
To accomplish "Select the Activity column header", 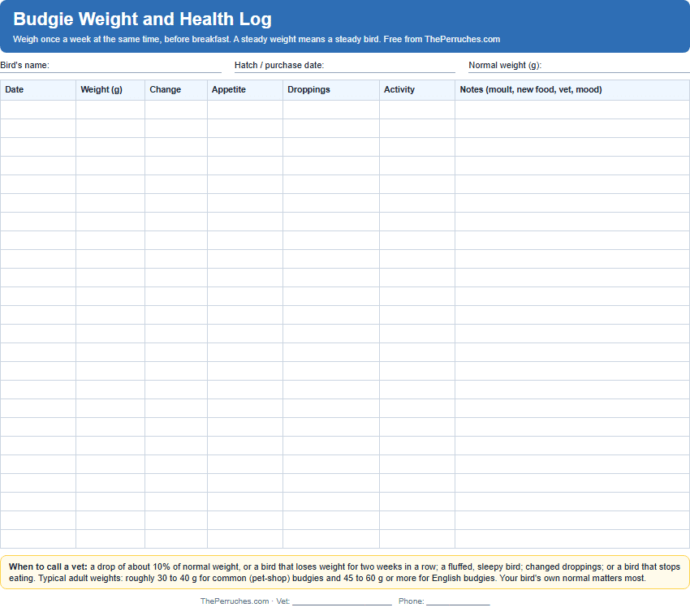I will tap(417, 90).
